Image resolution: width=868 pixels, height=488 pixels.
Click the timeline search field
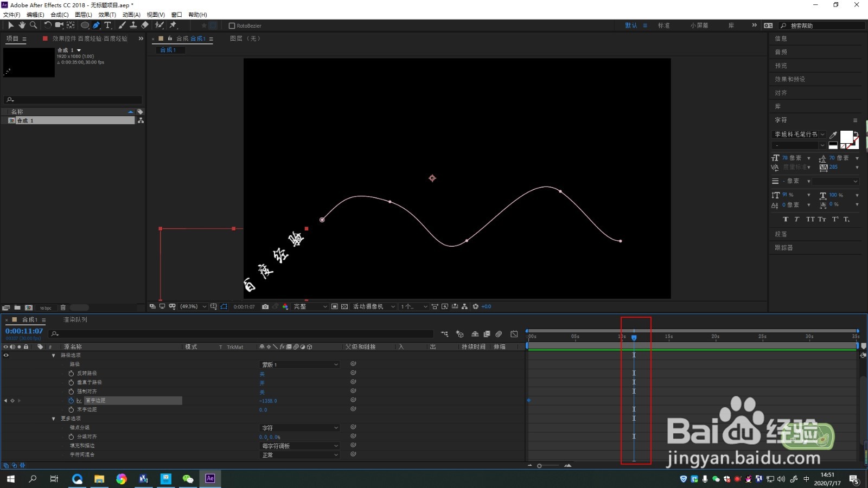[x=241, y=334]
